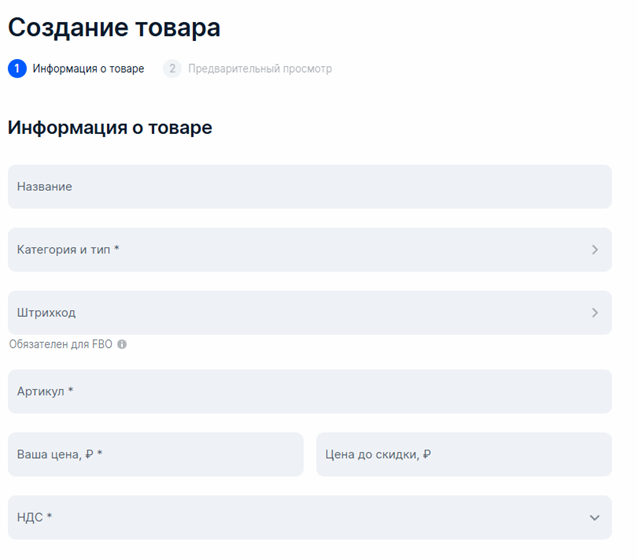Click the right chevron in Штрихкод row
This screenshot has height=560, width=638.
(594, 313)
